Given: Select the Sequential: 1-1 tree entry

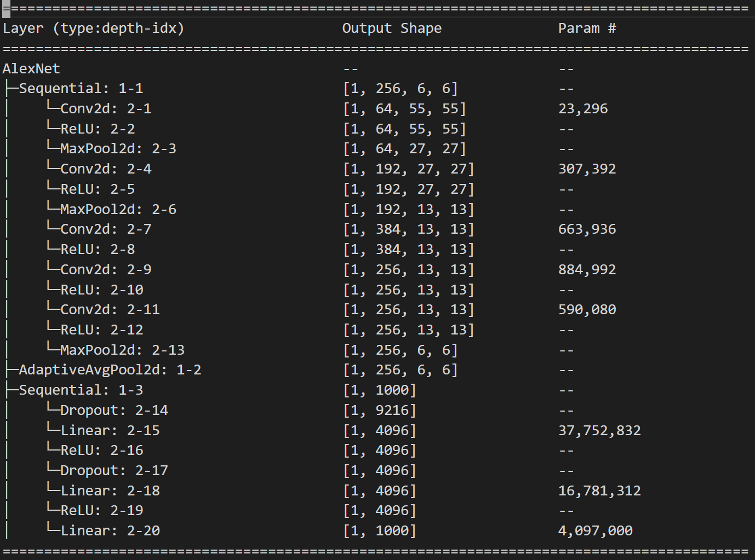Looking at the screenshot, I should pyautogui.click(x=81, y=89).
